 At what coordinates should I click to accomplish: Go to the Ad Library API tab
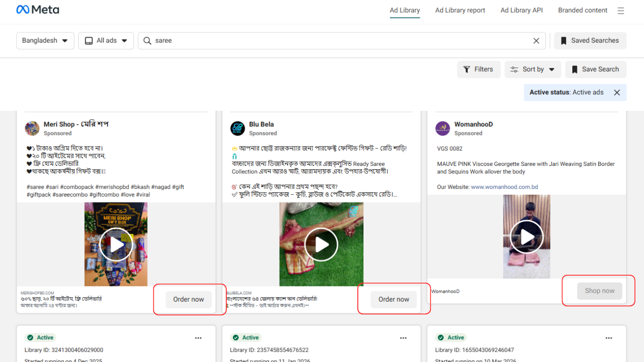pyautogui.click(x=521, y=10)
